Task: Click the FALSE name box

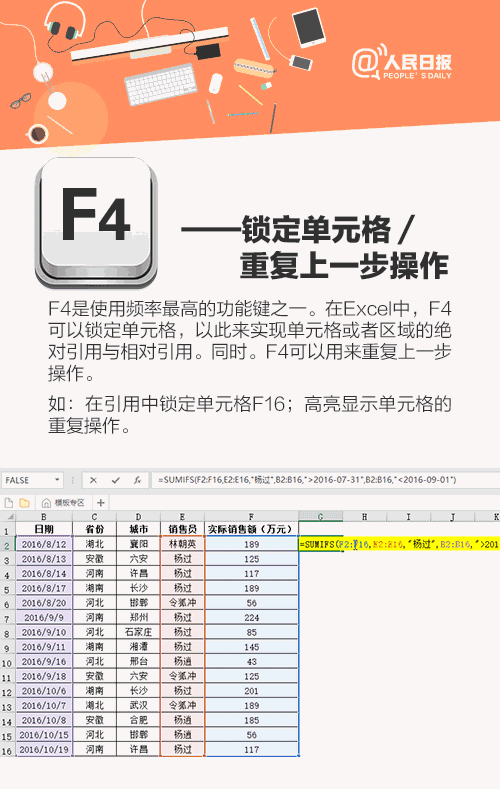Action: tap(28, 480)
